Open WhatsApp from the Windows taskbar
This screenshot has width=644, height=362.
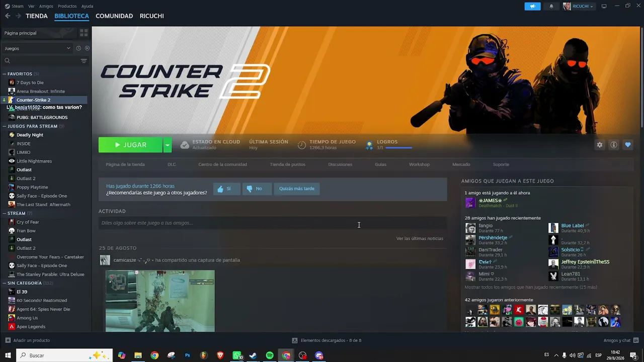[237, 355]
